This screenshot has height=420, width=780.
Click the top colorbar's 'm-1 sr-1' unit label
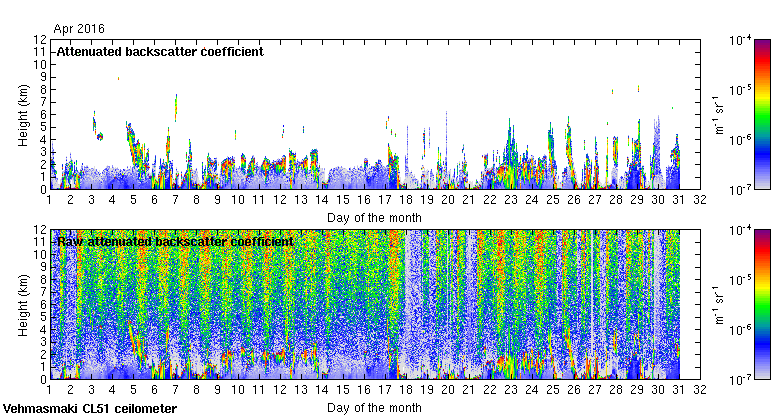[x=719, y=115]
